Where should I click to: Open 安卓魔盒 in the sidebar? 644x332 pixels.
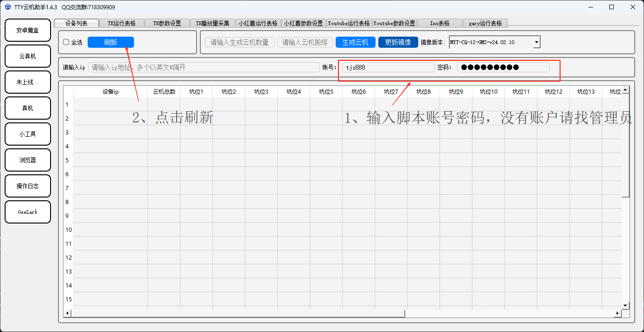pyautogui.click(x=28, y=30)
